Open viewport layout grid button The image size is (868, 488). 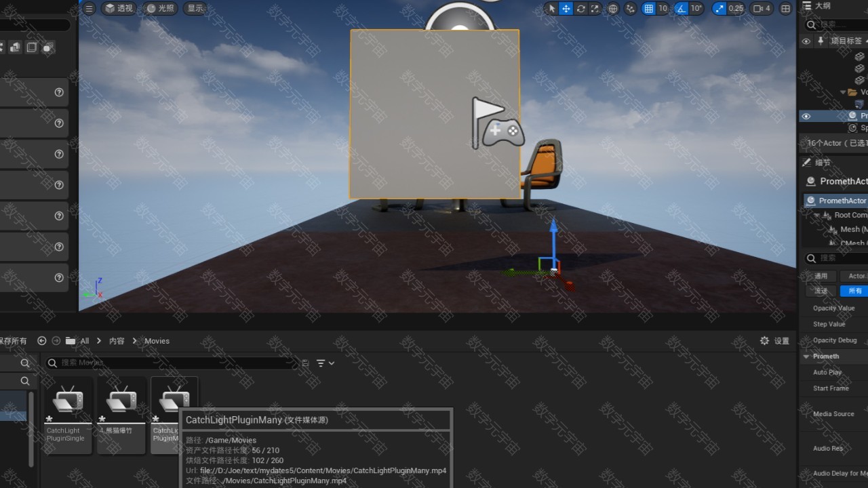coord(786,8)
